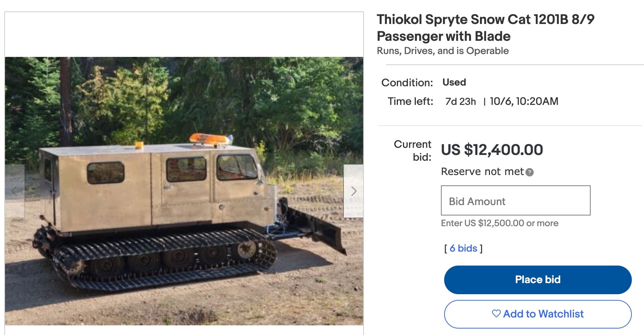Click the "Condition:" label

(x=407, y=83)
